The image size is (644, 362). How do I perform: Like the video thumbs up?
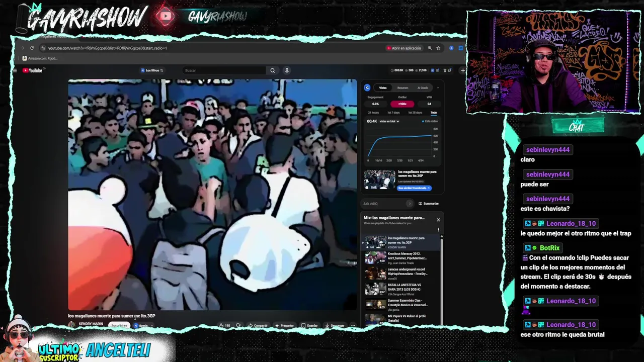(224, 325)
